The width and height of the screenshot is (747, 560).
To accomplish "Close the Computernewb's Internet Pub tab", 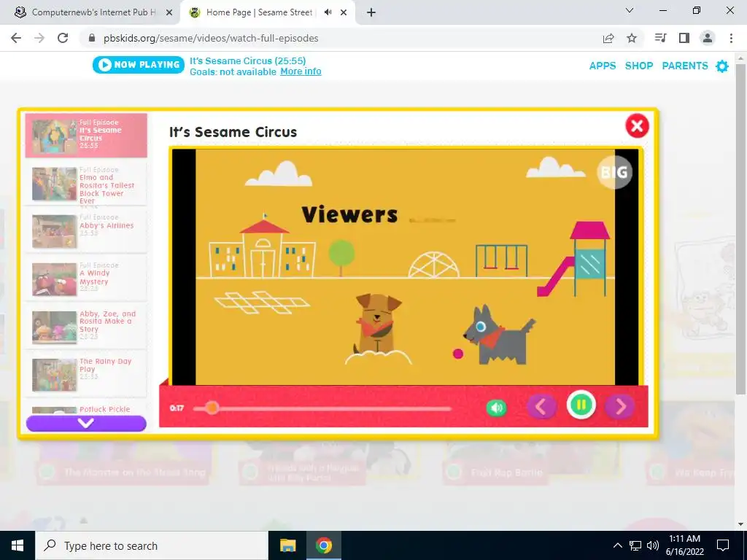I will (x=169, y=13).
